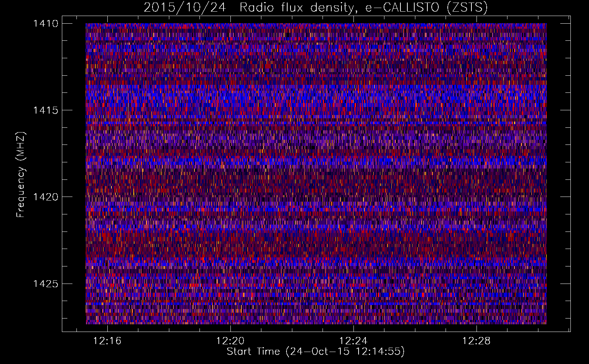Select the 1415 frequency tick label
The height and width of the screenshot is (364, 589).
pyautogui.click(x=46, y=110)
